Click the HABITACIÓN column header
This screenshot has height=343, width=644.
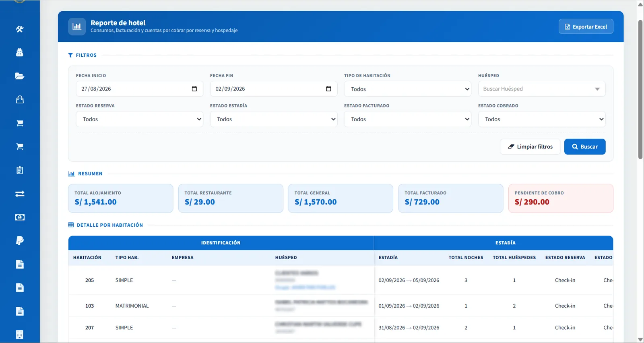click(x=87, y=258)
